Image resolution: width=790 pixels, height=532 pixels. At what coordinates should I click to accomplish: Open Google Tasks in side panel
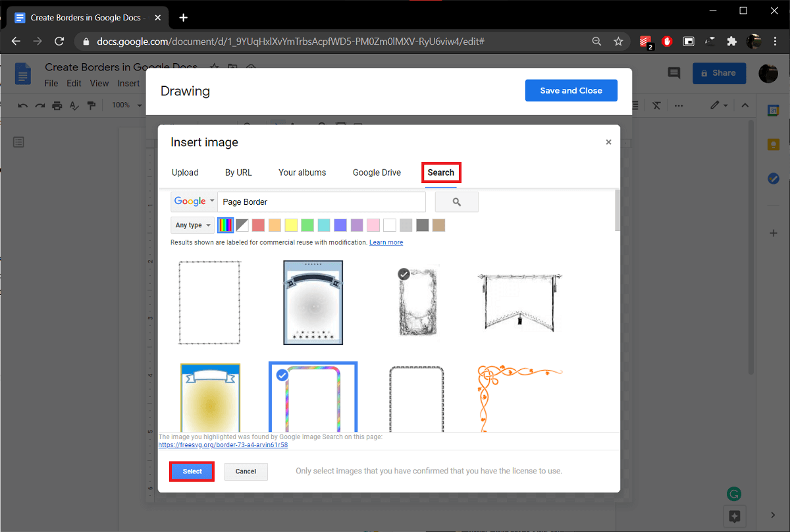point(774,178)
